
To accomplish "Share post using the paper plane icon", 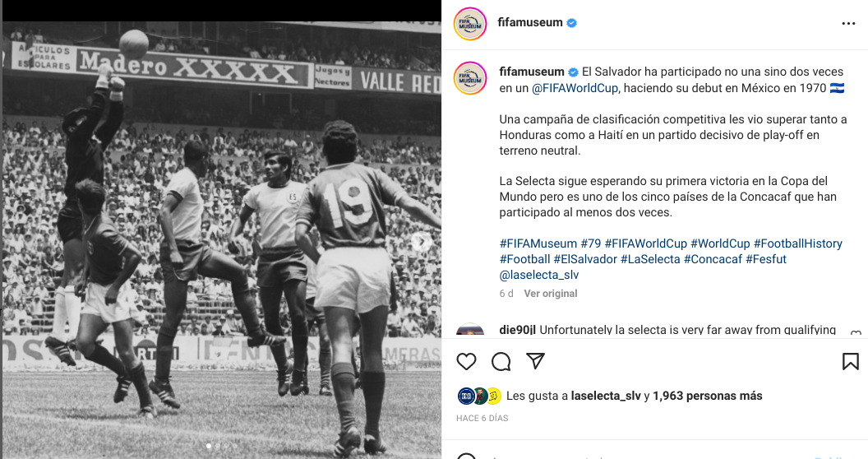I will click(535, 361).
